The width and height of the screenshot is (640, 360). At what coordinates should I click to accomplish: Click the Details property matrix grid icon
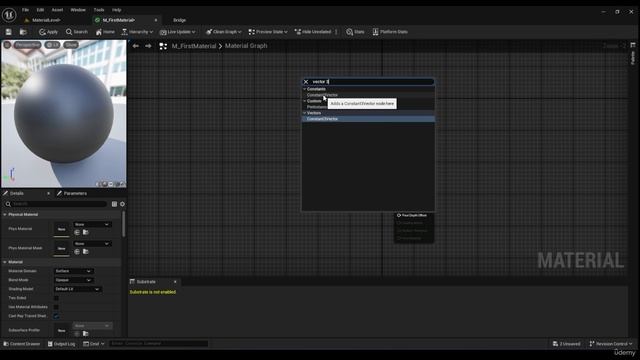click(x=114, y=204)
